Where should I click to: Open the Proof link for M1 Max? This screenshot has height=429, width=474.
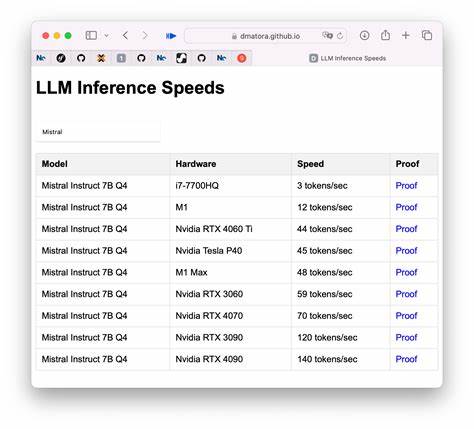coord(406,272)
